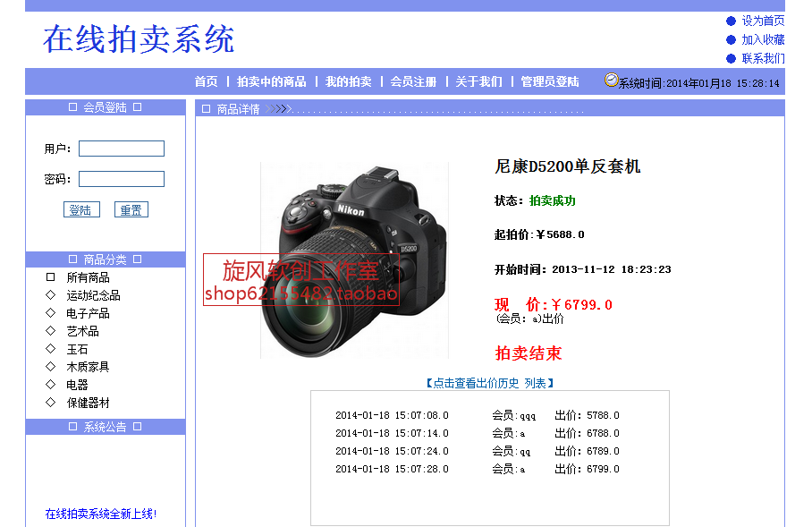The width and height of the screenshot is (812, 527).
Task: Click the bid row priced 6789.0
Action: [x=478, y=451]
